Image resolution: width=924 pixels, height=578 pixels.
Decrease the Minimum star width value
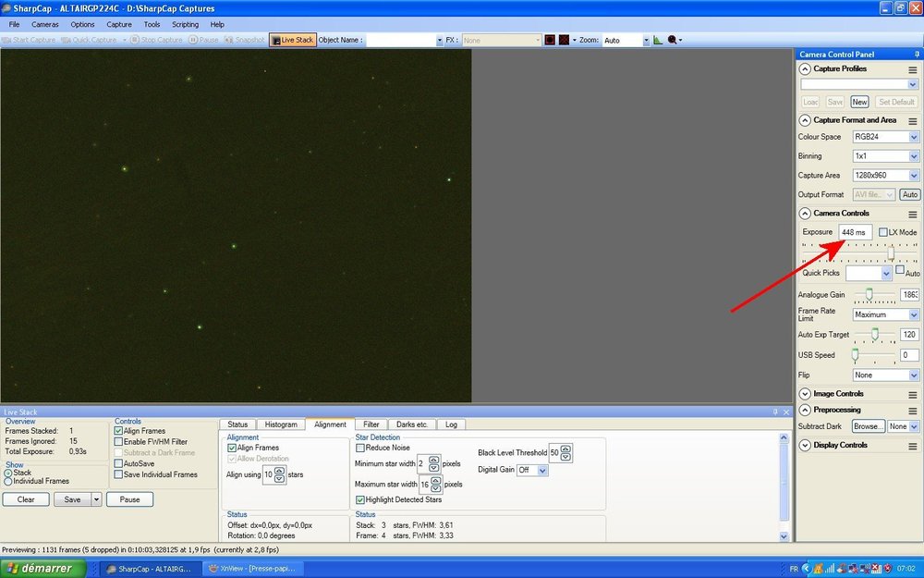pos(433,468)
